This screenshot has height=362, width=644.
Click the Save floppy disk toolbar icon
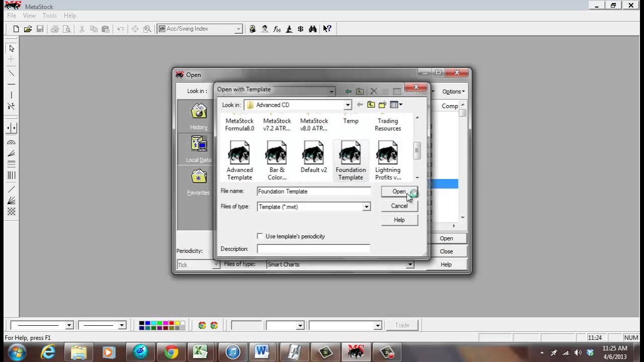pyautogui.click(x=40, y=29)
